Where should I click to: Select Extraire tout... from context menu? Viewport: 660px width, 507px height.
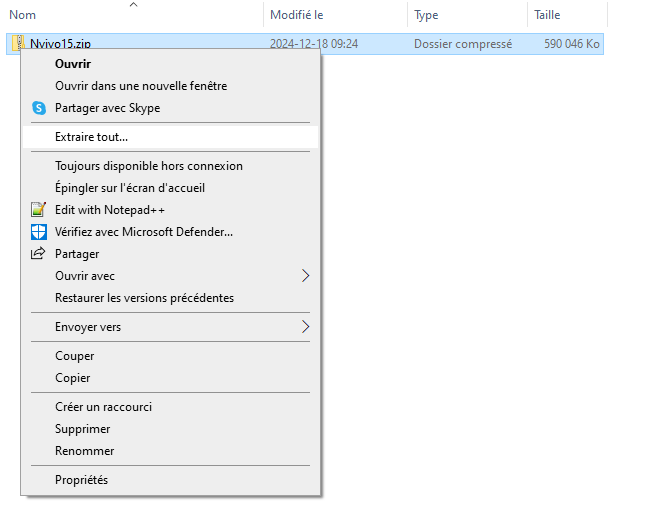[92, 137]
